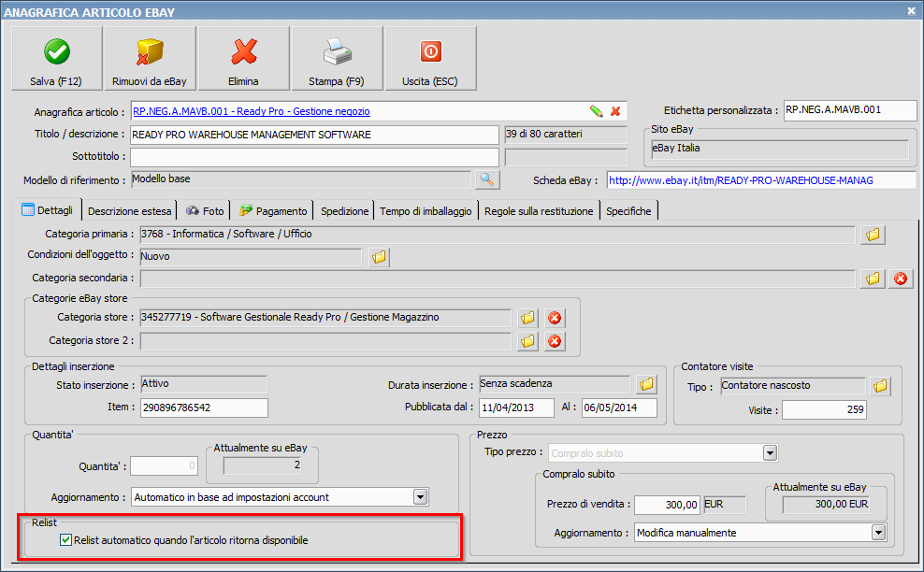
Task: Click Rimuovi da eBay toolbar button
Action: [x=150, y=58]
